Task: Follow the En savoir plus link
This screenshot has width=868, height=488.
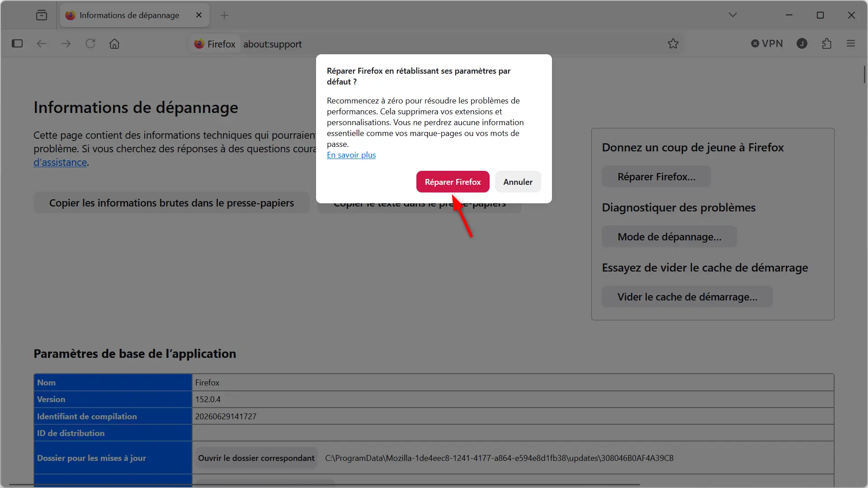Action: [x=351, y=155]
